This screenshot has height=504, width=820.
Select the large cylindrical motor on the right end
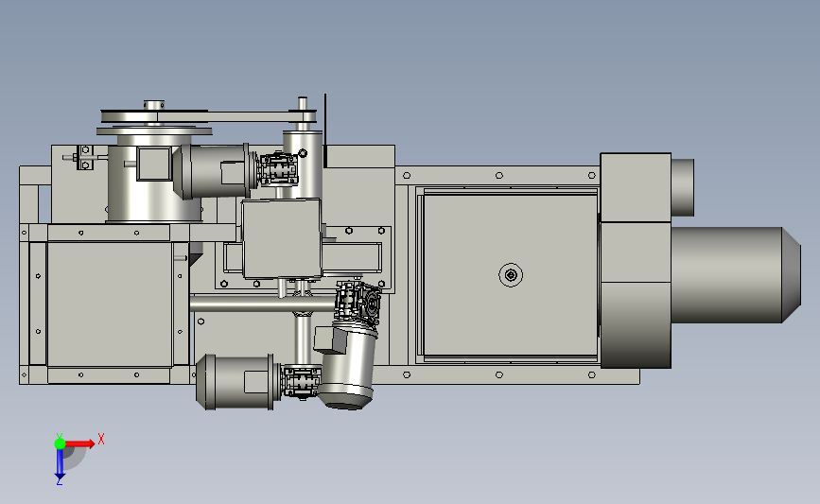[x=735, y=275]
